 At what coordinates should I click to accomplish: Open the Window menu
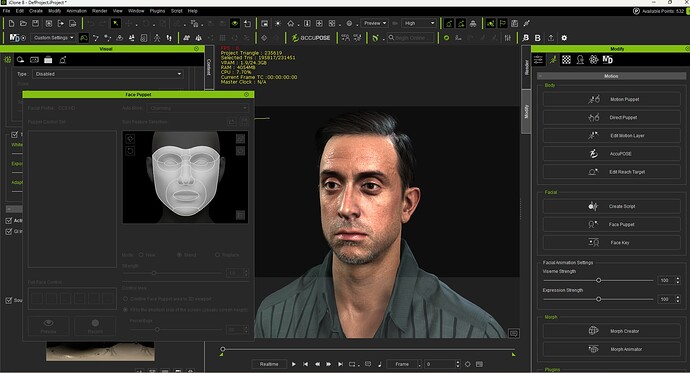(136, 11)
